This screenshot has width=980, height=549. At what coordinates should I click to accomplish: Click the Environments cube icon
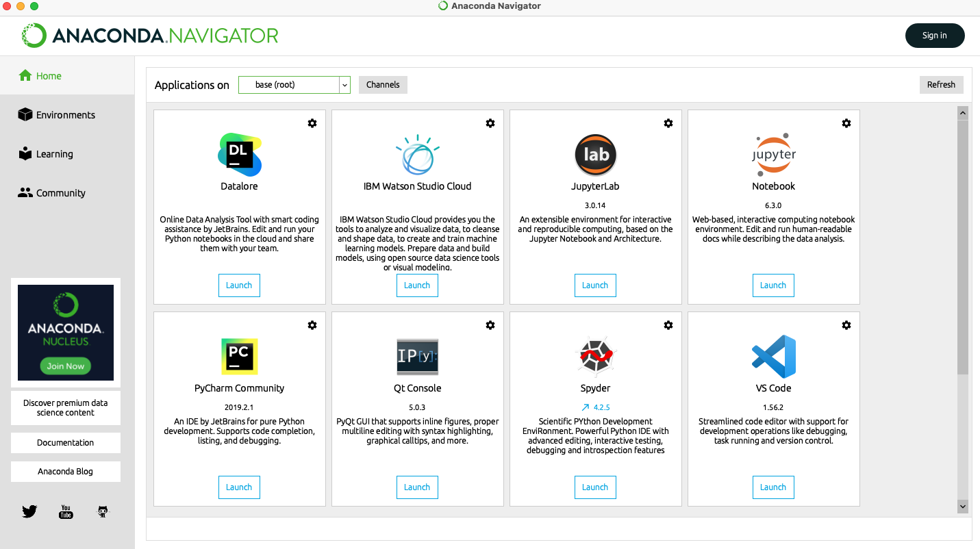click(25, 114)
